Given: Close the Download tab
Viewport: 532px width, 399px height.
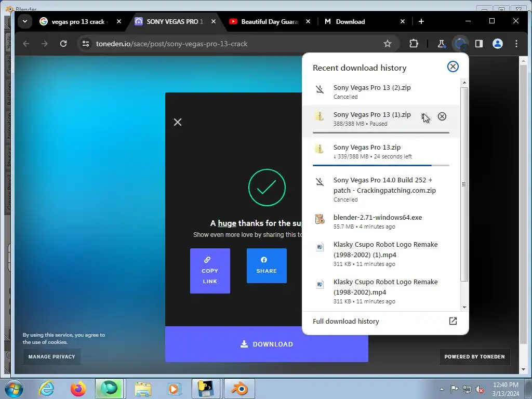Looking at the screenshot, I should (x=403, y=21).
